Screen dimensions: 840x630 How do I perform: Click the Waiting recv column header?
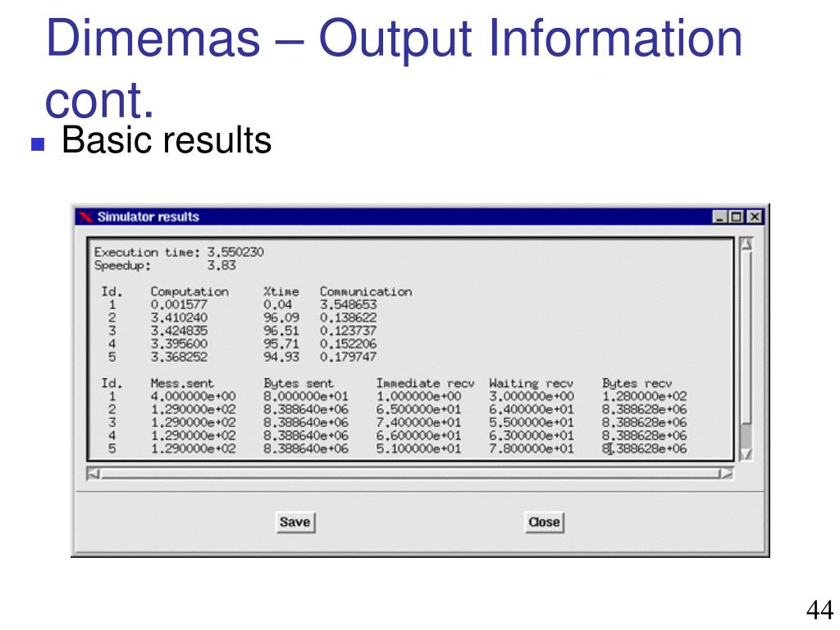coord(531,384)
